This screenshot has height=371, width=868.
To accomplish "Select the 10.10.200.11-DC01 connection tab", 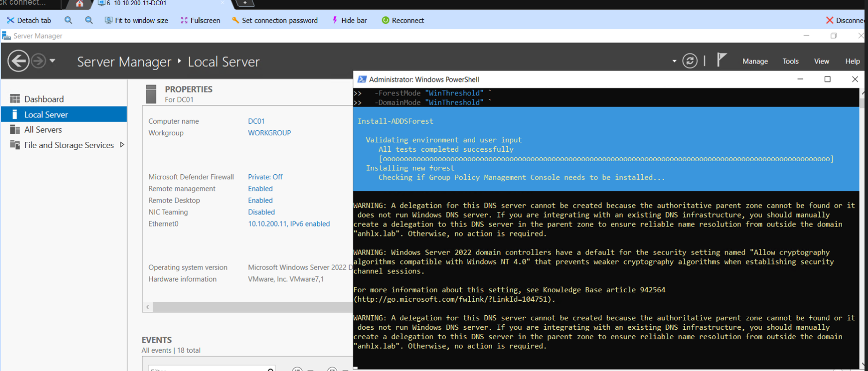I will [x=136, y=3].
